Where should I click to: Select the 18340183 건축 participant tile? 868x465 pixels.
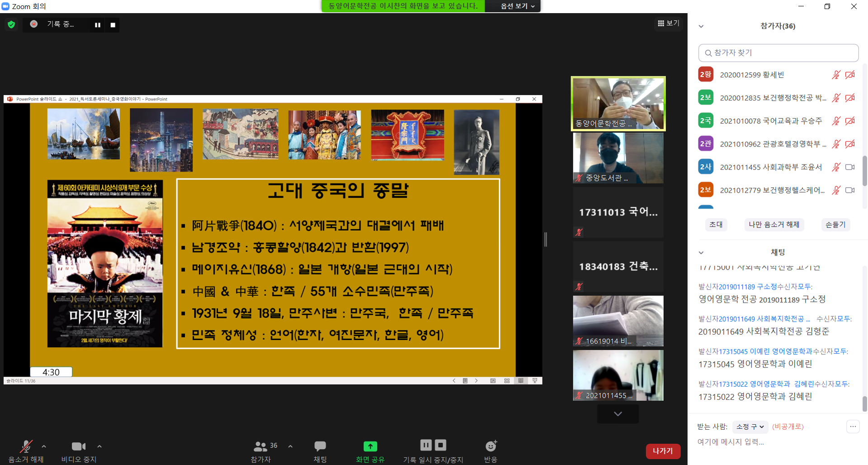pyautogui.click(x=618, y=266)
